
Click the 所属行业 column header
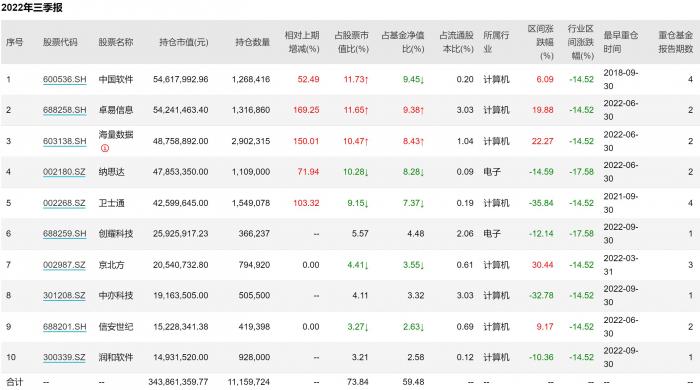click(496, 42)
